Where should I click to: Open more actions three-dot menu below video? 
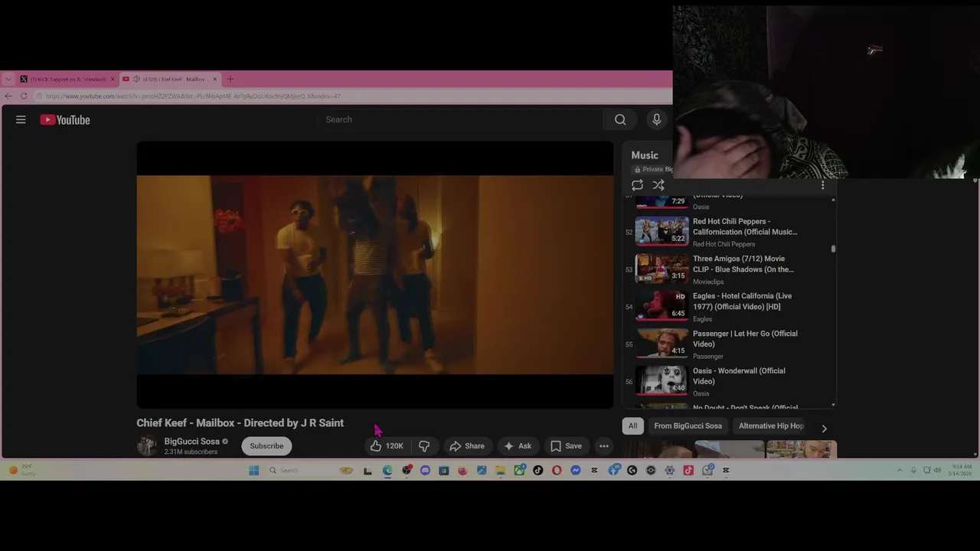click(x=604, y=445)
